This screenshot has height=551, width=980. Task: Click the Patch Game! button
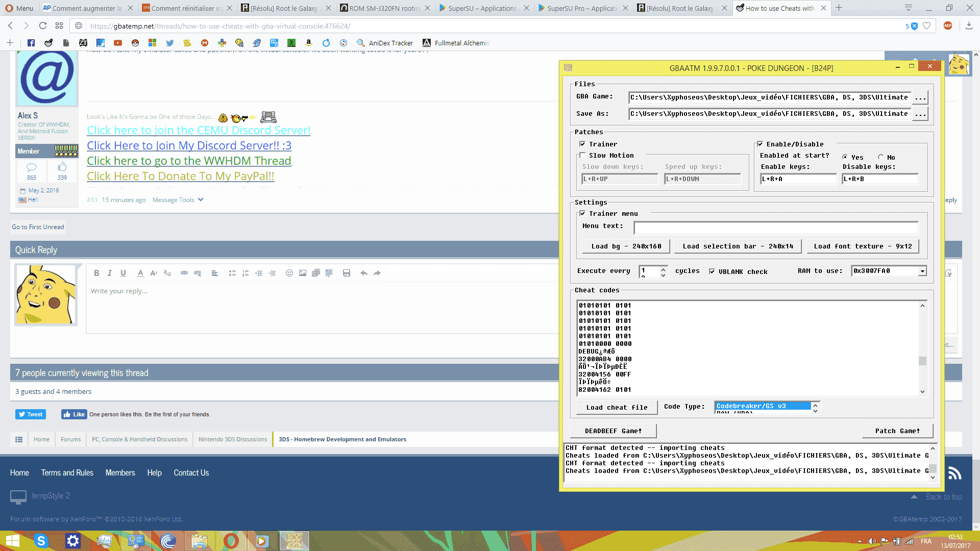897,431
